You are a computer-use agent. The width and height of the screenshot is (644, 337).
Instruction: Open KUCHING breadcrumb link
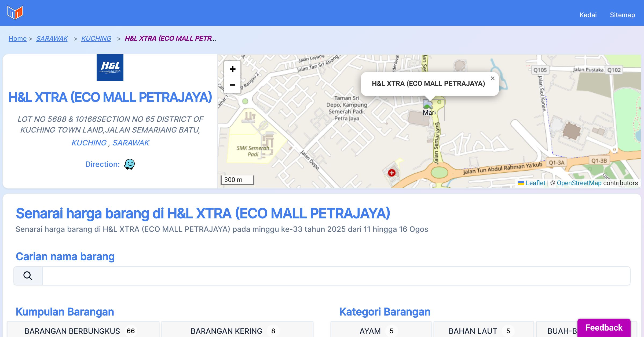click(x=96, y=38)
